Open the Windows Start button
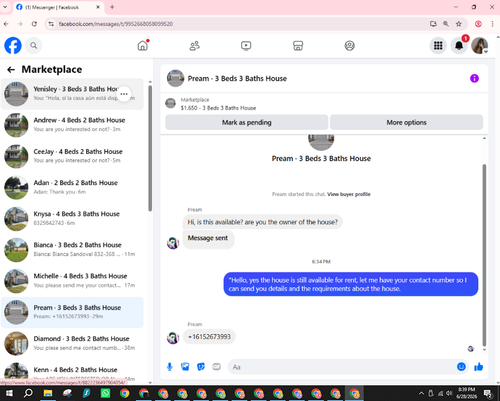Screen dimensions: 500x401 9,393
